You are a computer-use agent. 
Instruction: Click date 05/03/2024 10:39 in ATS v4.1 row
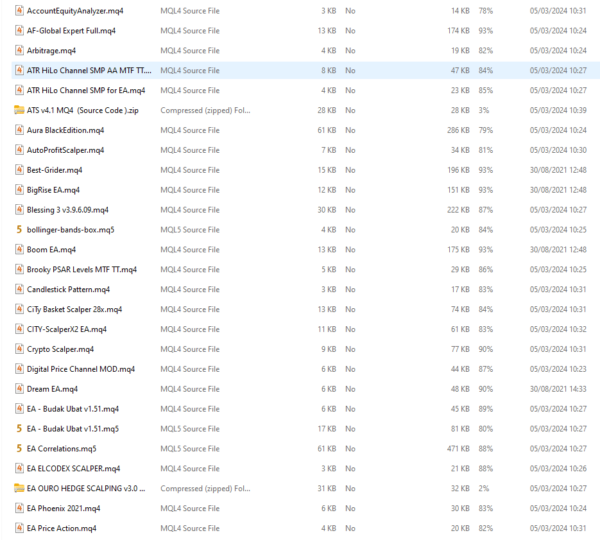(x=558, y=110)
